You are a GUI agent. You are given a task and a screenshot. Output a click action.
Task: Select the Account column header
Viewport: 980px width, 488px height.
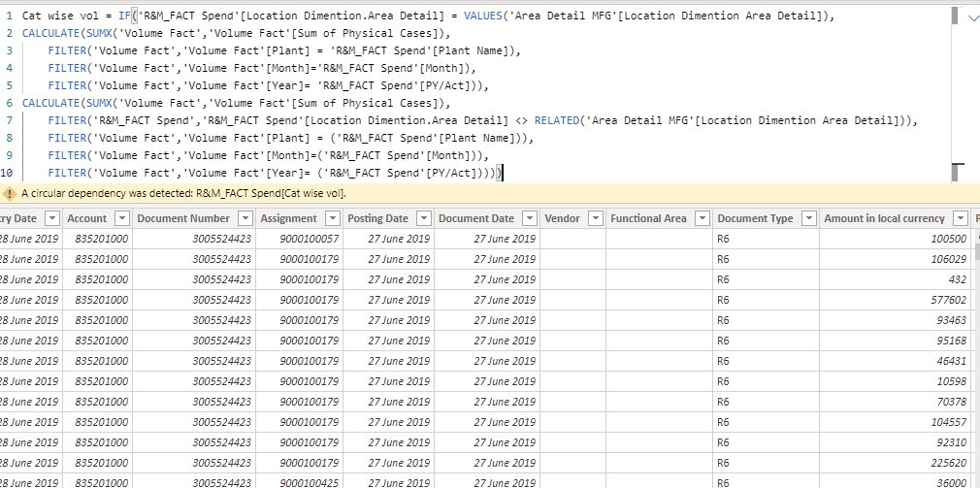pyautogui.click(x=87, y=218)
